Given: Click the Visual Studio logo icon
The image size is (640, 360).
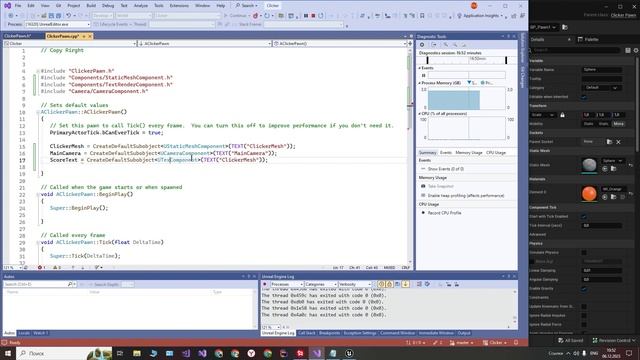Looking at the screenshot, I should (x=7, y=5).
